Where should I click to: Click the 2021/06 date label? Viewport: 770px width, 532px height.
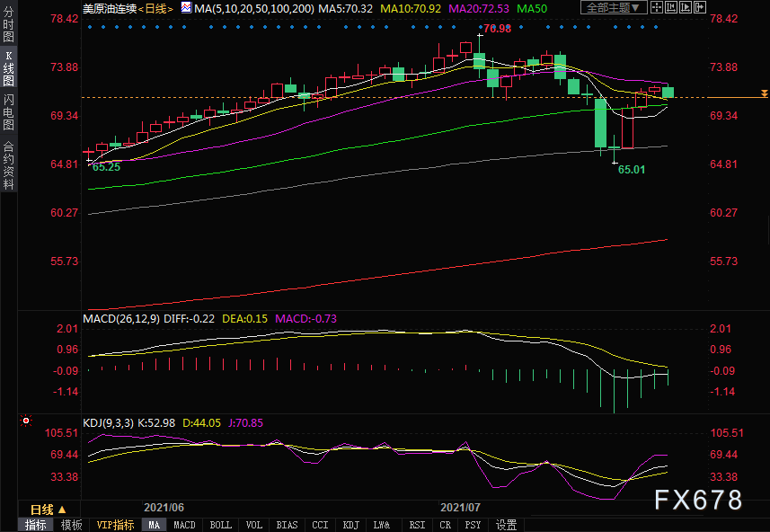tap(164, 508)
